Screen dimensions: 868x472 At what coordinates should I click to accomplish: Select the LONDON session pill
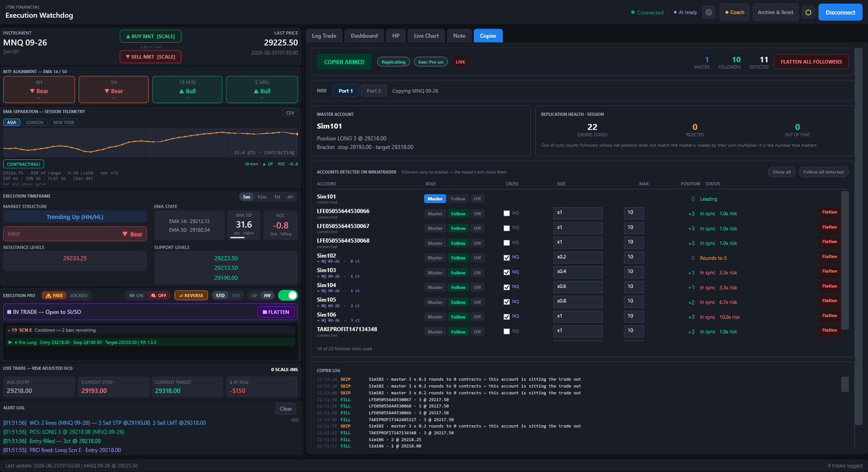coord(35,122)
